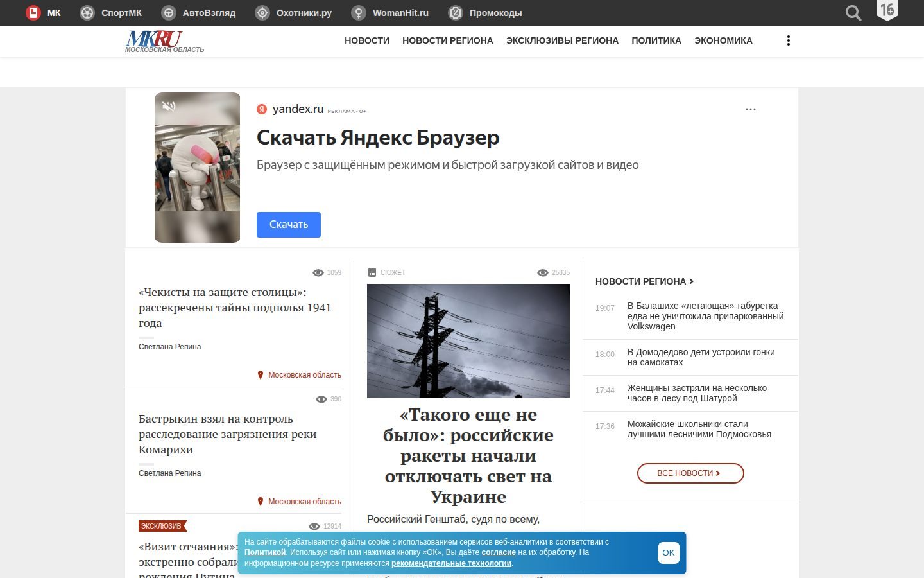
Task: Click 19:07 timestamp in regional news
Action: (x=605, y=308)
